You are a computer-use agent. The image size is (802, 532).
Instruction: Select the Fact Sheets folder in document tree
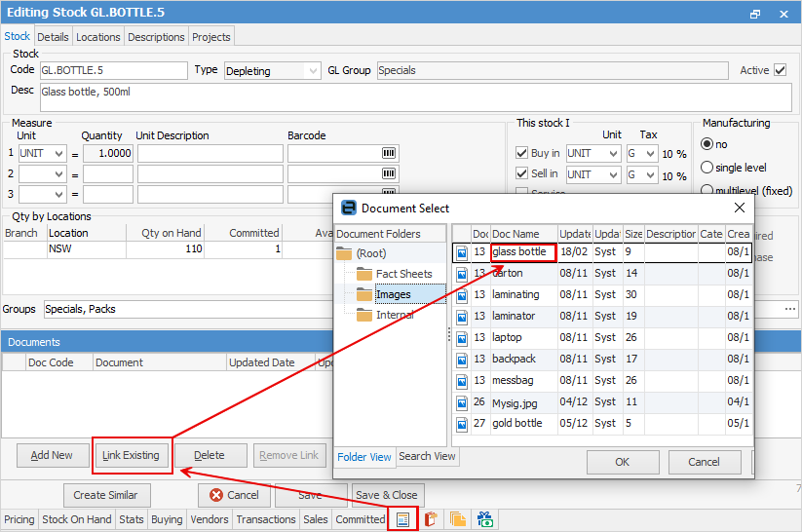coord(403,274)
